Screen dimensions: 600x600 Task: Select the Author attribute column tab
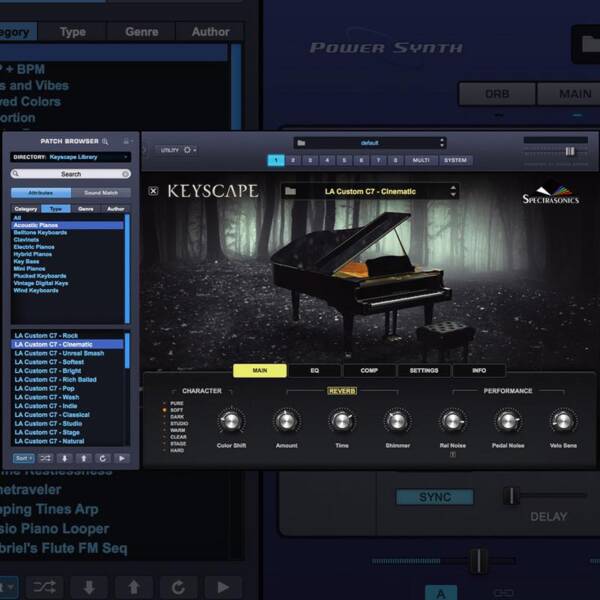[x=116, y=209]
